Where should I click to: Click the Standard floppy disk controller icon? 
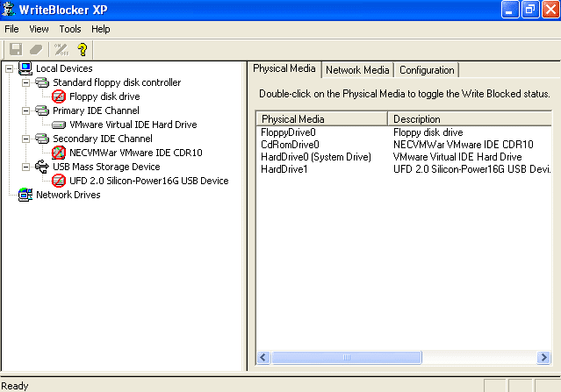pos(42,82)
